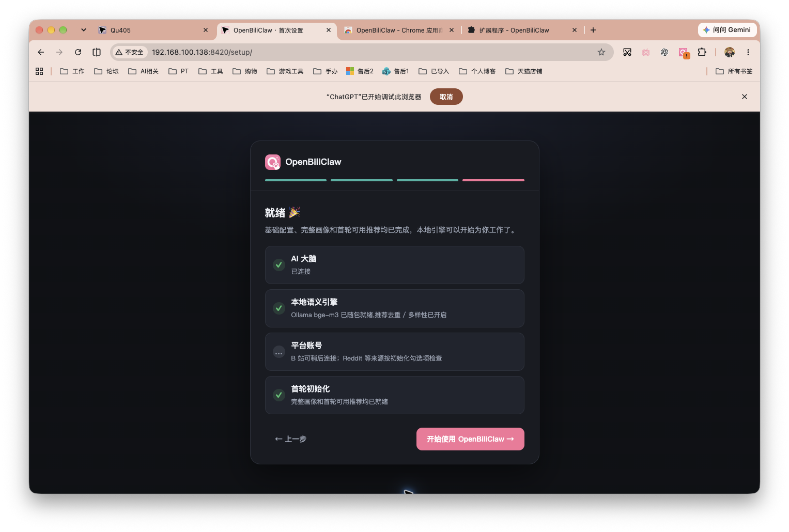
Task: Click the scissors screenshot extension icon
Action: [x=627, y=52]
